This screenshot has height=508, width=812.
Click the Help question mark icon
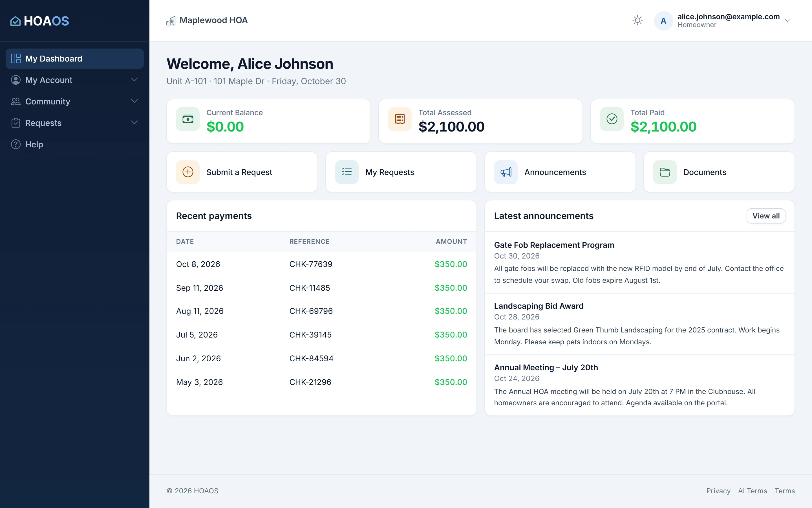16,144
